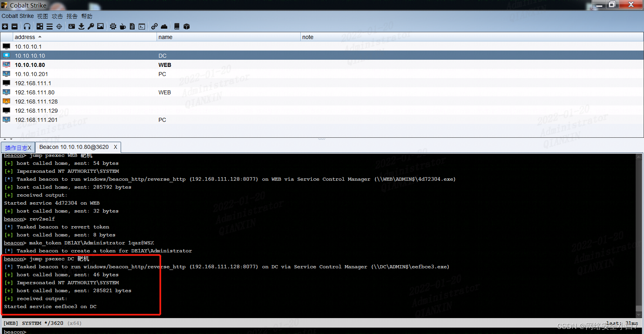Open screenshots view picture icon
The width and height of the screenshot is (644, 334).
[100, 27]
